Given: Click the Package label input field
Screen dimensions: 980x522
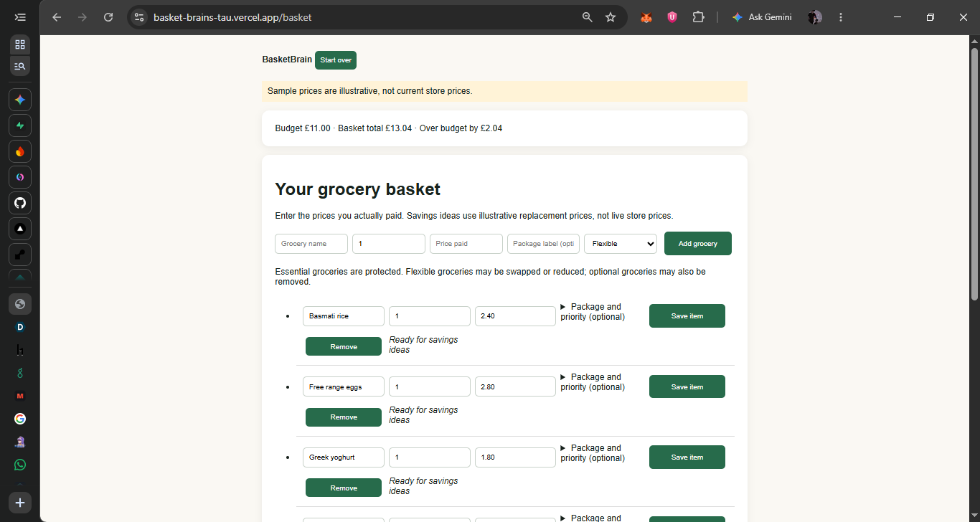Looking at the screenshot, I should coord(544,244).
